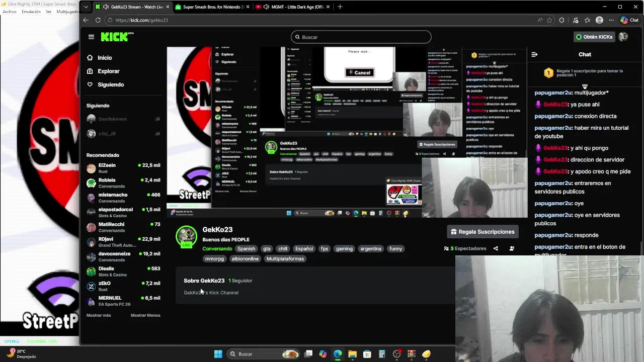644x362 pixels.
Task: Click the GekKo23 name on 'ya puse ahi'
Action: [x=555, y=105]
